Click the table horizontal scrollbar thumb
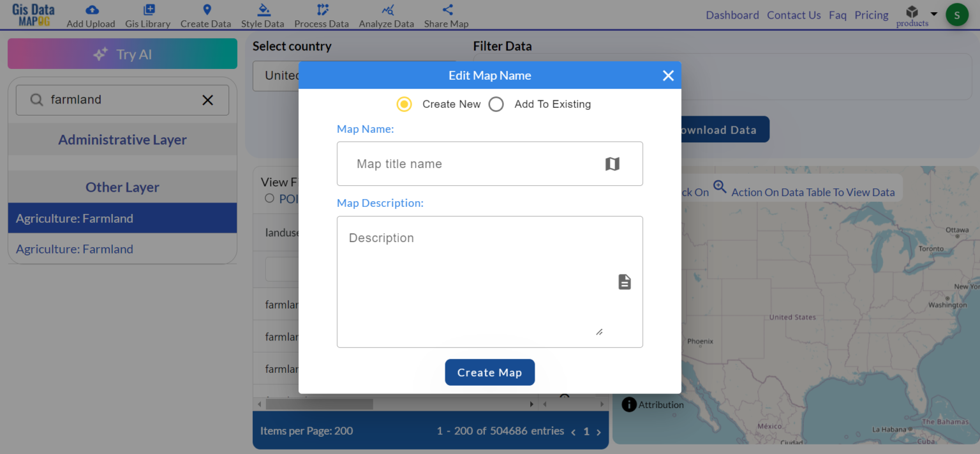 (319, 404)
